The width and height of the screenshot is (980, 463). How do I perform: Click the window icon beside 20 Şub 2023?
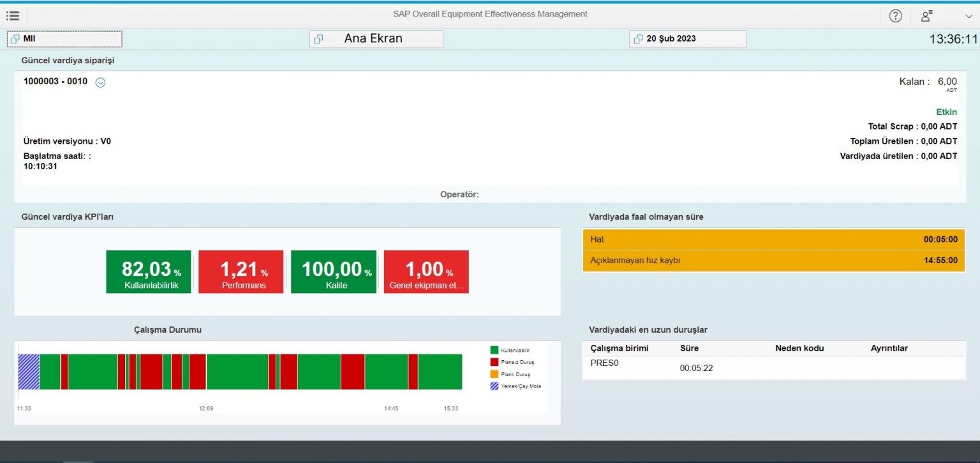[637, 39]
